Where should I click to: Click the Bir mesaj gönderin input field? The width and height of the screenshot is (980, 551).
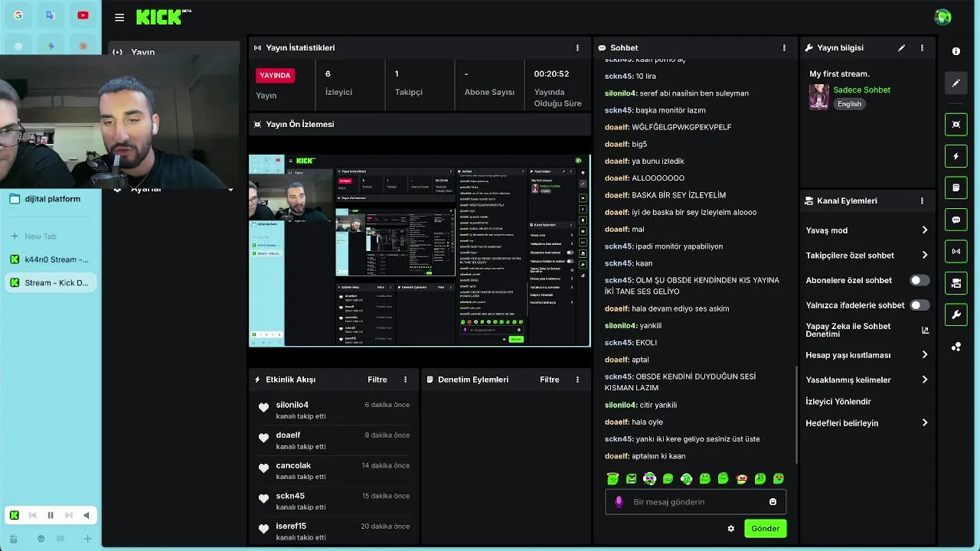pos(695,502)
